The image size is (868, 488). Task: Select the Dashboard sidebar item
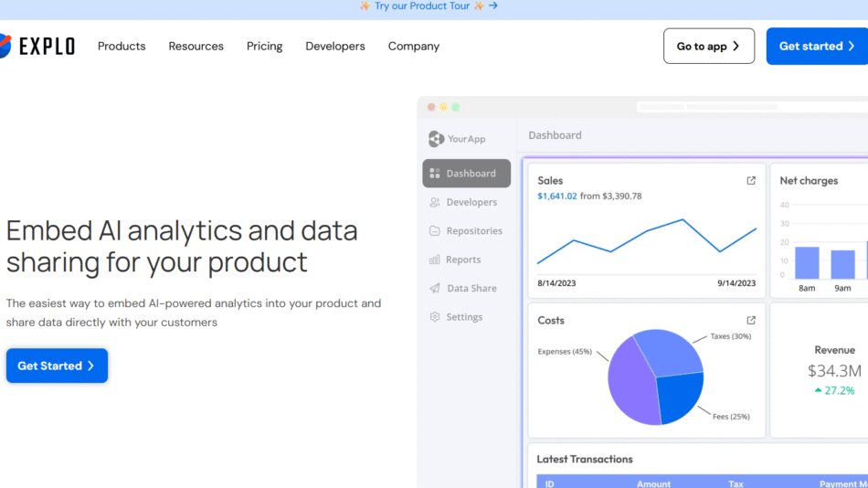466,174
